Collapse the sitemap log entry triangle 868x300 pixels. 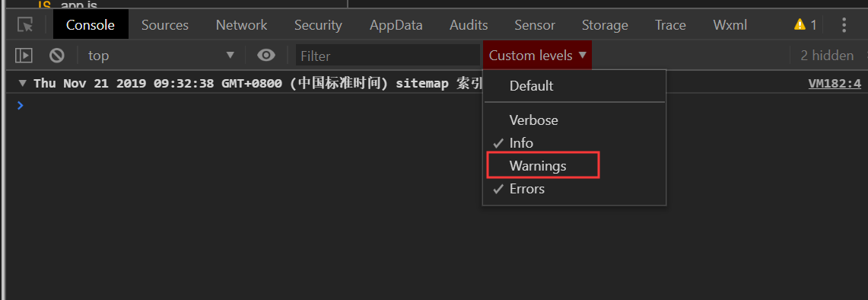click(x=22, y=84)
